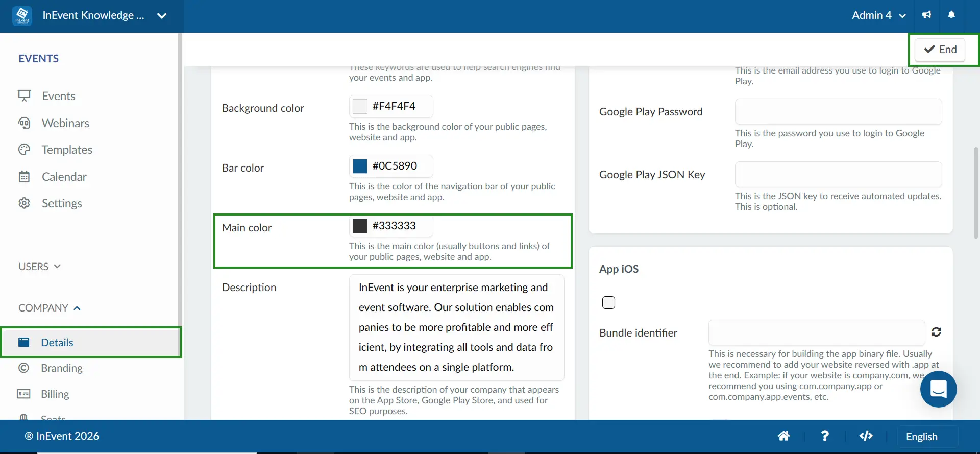Image resolution: width=980 pixels, height=454 pixels.
Task: Select Details in Company menu
Action: [x=91, y=342]
